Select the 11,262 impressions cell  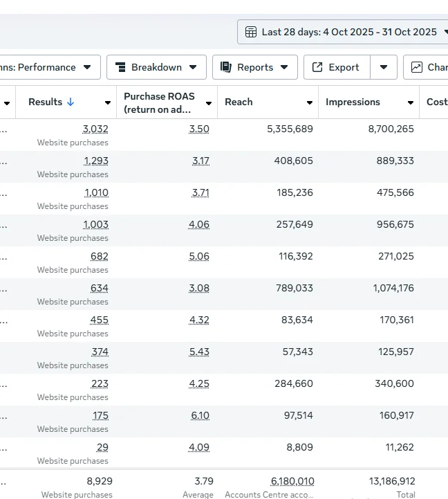pos(400,447)
